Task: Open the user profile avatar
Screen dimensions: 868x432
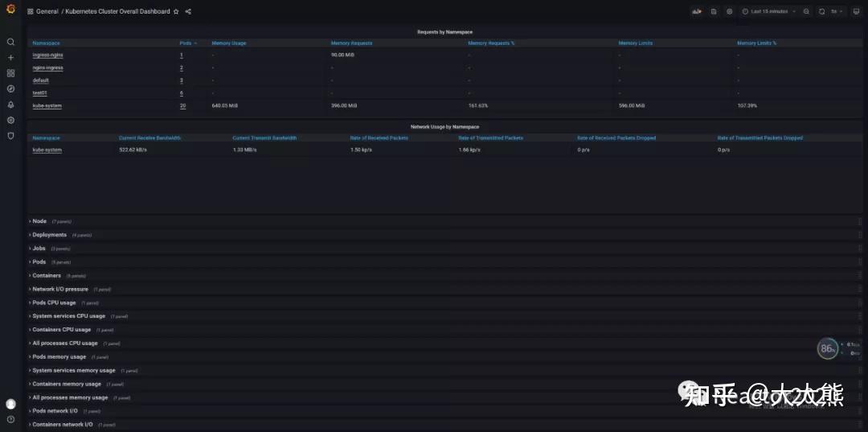Action: pos(10,404)
